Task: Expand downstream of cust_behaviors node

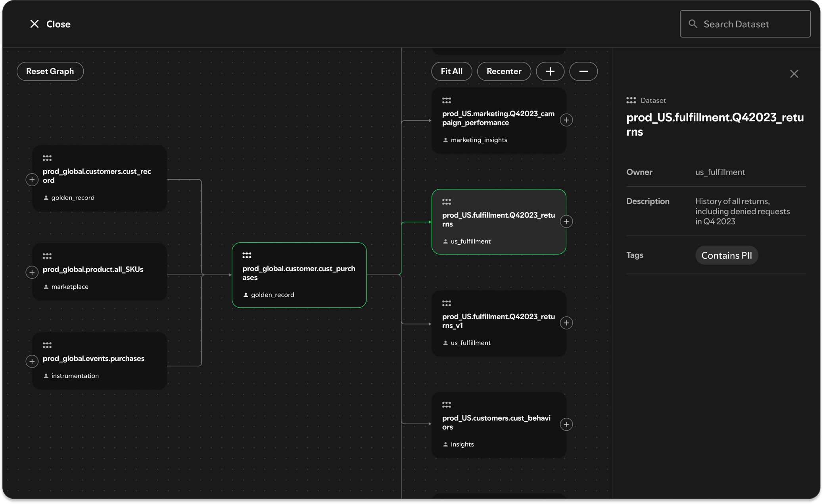Action: point(566,425)
